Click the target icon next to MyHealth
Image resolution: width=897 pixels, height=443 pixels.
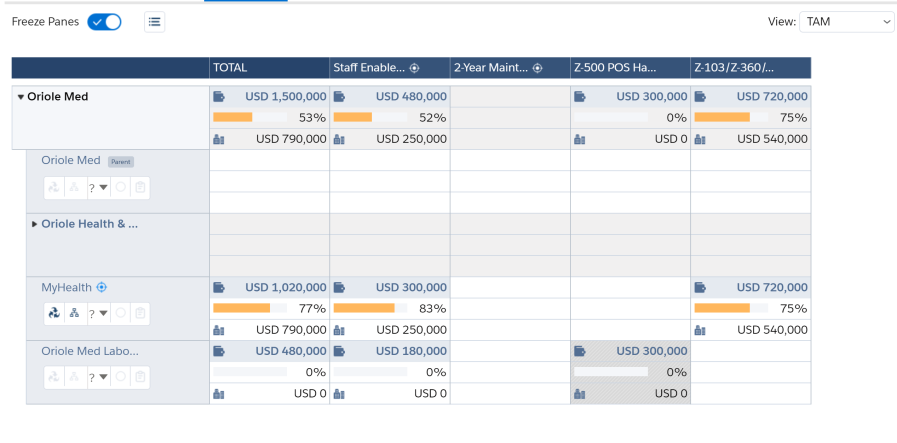[x=101, y=287]
